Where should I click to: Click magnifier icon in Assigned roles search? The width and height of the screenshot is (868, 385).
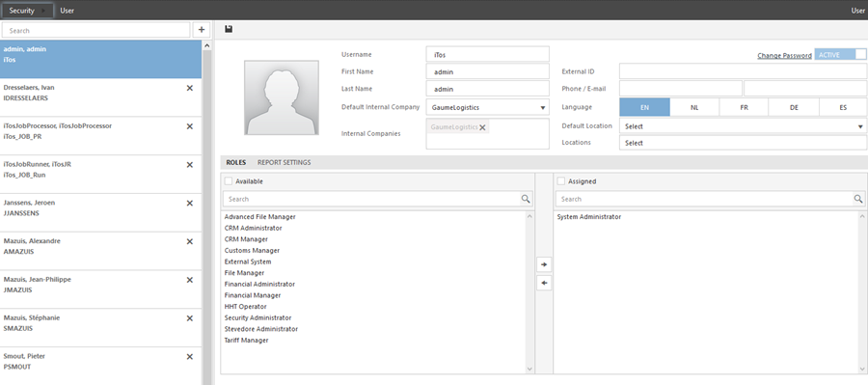858,199
